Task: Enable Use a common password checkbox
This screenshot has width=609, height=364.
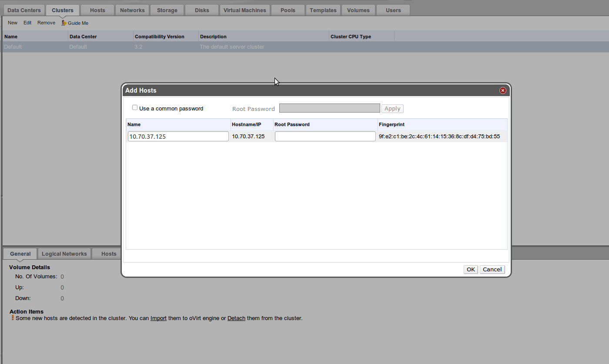Action: (135, 108)
